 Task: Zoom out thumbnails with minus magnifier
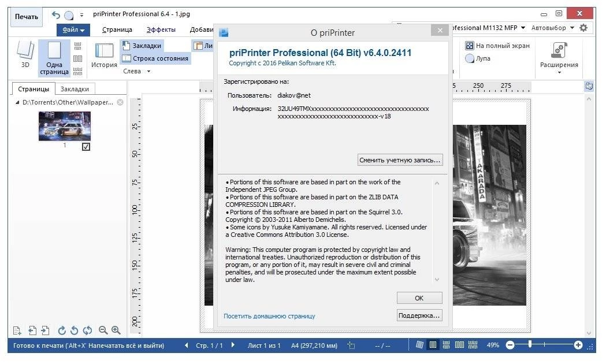click(103, 330)
